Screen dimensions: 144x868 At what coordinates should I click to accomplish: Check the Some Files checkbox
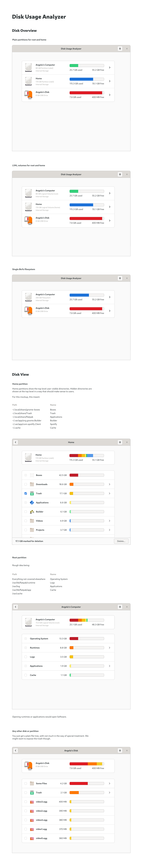[x=26, y=783]
